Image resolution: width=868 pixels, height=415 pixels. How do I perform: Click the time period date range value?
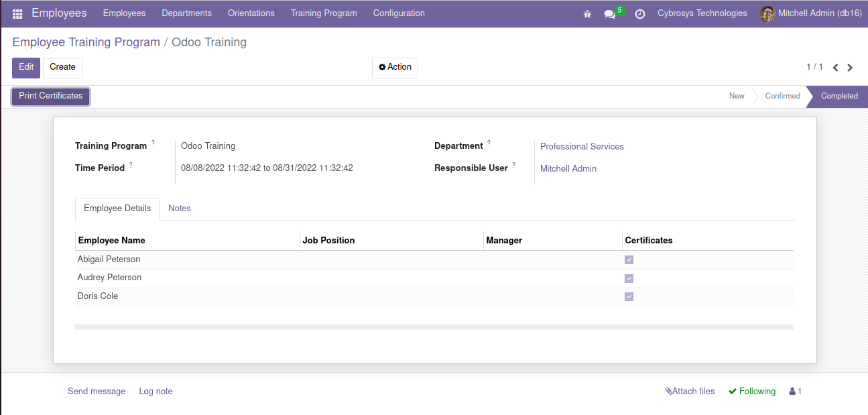coord(267,168)
